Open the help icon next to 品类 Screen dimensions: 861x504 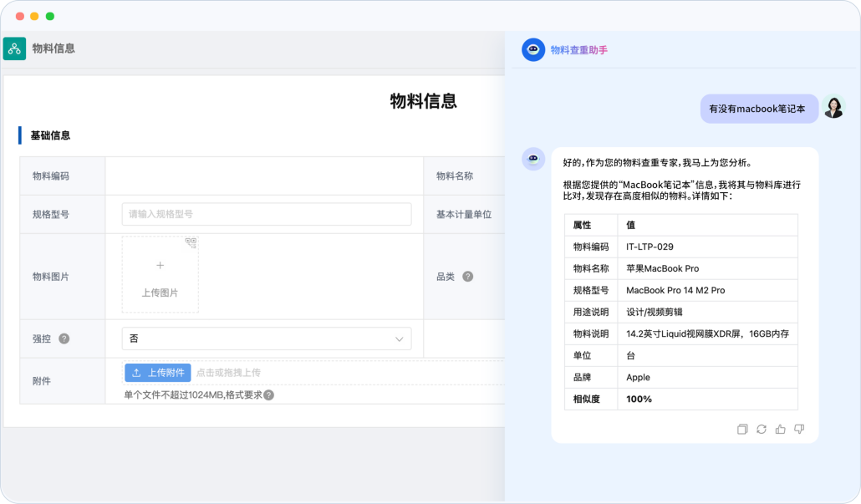pyautogui.click(x=468, y=276)
